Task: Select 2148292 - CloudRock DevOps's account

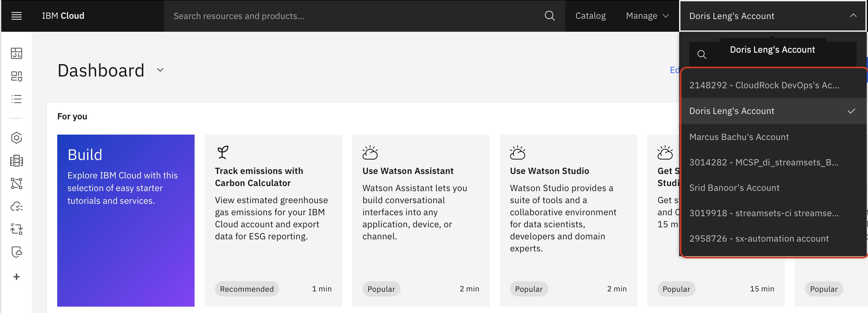Action: point(773,85)
